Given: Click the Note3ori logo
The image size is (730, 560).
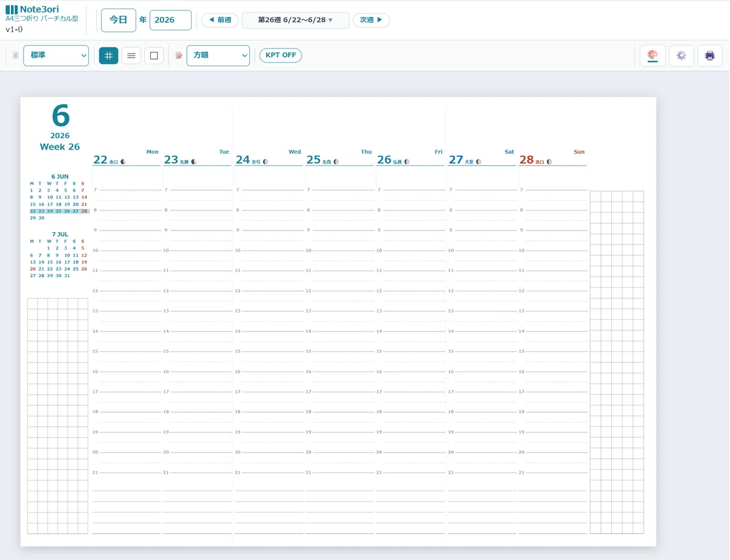Looking at the screenshot, I should pyautogui.click(x=32, y=10).
